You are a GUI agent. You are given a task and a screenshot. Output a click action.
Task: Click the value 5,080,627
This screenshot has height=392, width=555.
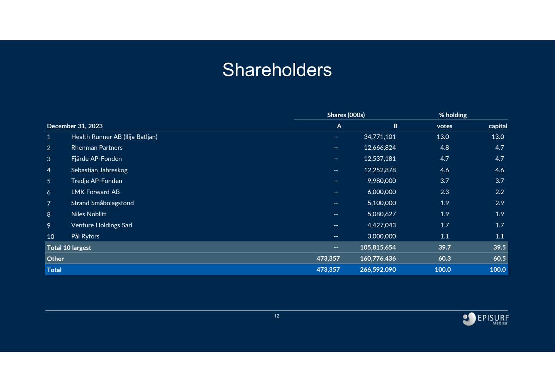(382, 214)
